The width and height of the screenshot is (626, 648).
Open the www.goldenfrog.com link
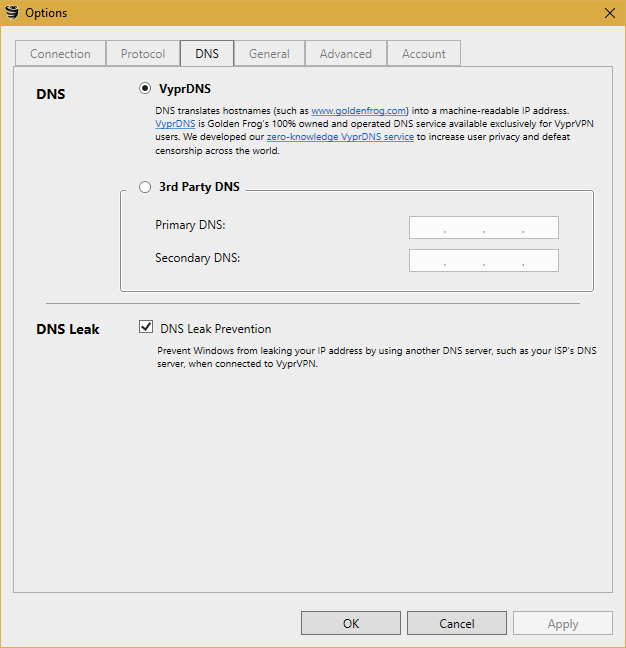[358, 111]
